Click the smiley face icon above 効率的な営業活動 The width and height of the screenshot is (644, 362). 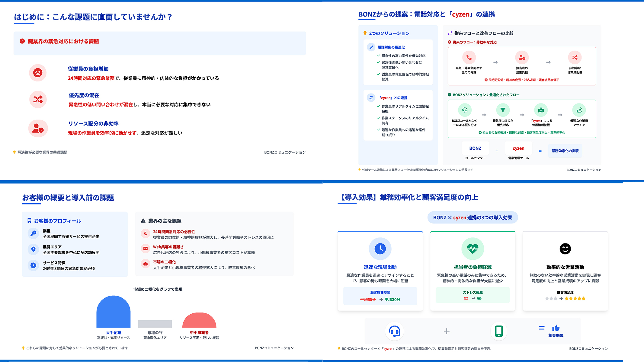[x=565, y=249]
